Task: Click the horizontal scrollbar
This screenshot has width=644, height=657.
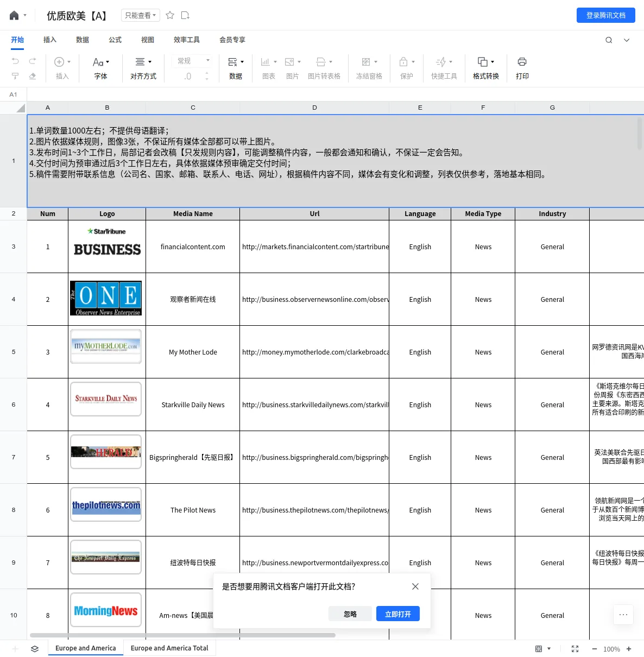Action: (x=183, y=635)
